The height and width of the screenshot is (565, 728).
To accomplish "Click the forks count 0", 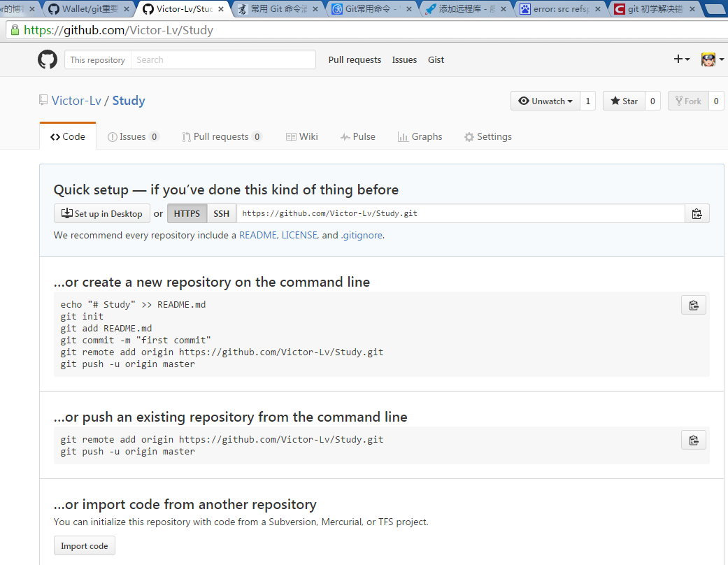I will [716, 101].
